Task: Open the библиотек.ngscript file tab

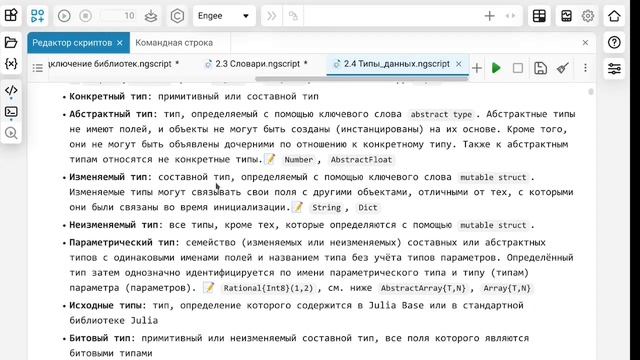Action: pos(114,64)
